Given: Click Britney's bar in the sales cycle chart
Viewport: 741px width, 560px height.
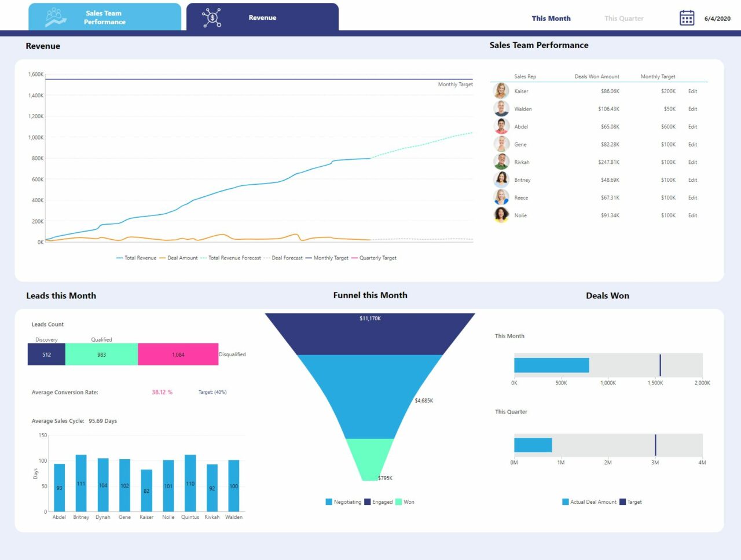Looking at the screenshot, I should click(x=80, y=482).
